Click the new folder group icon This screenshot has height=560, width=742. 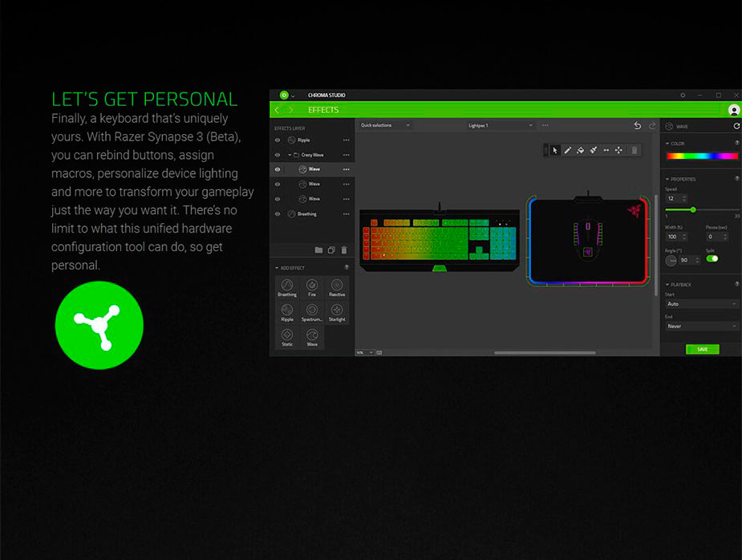tap(318, 250)
